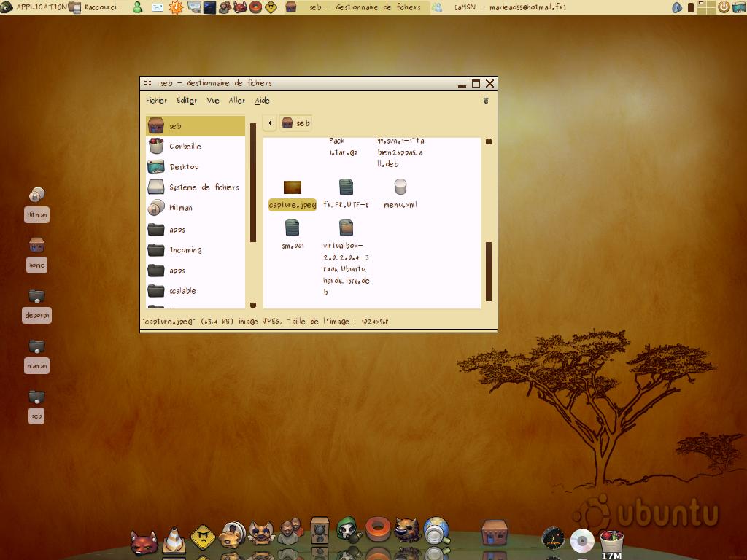This screenshot has width=747, height=560.
Task: Click the power button icon in panel
Action: [x=724, y=7]
